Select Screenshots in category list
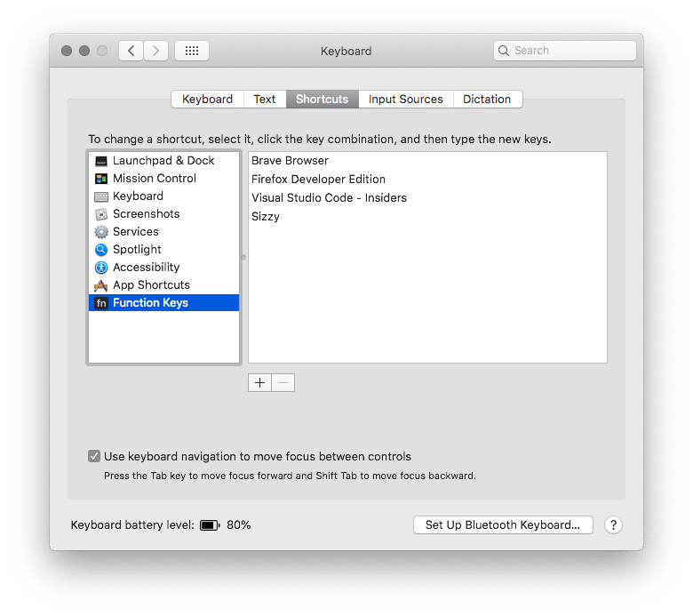The height and width of the screenshot is (616, 693). (x=164, y=214)
